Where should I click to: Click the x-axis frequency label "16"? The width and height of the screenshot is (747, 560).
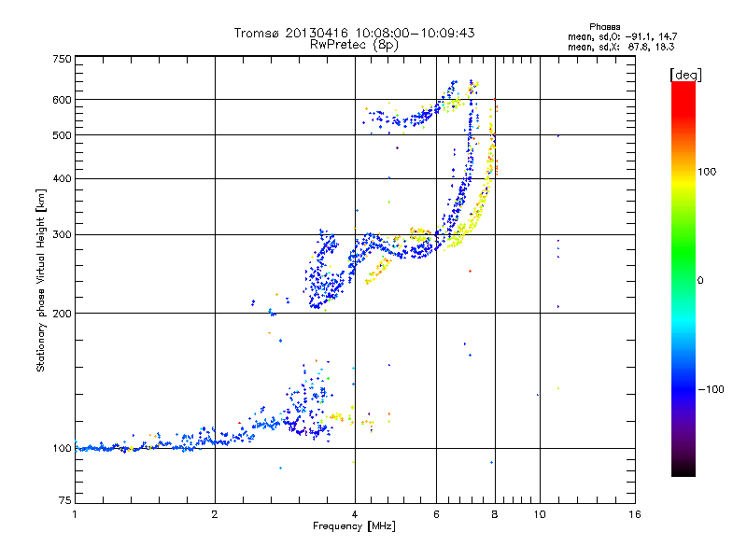pyautogui.click(x=635, y=514)
